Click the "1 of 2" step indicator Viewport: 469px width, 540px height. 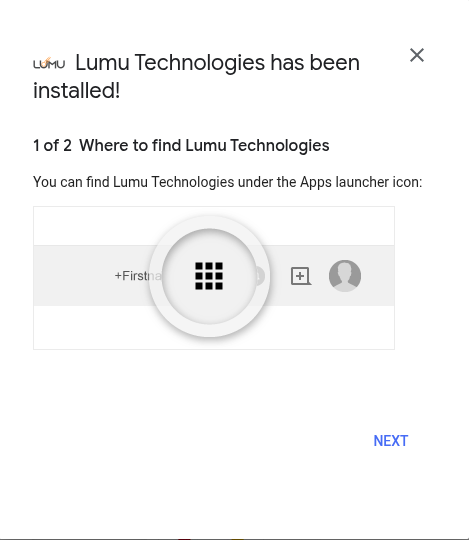(x=52, y=145)
